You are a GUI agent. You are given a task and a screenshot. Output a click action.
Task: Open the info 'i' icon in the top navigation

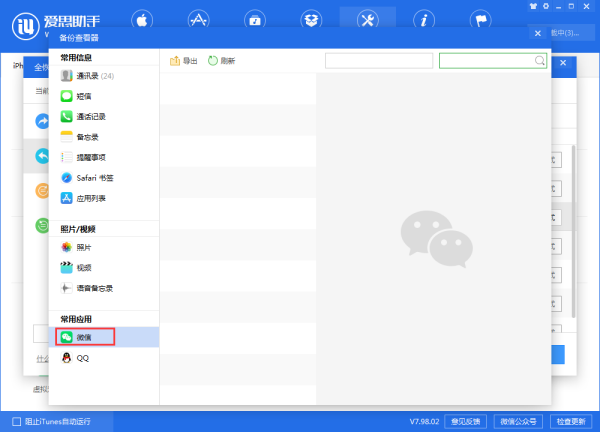point(424,20)
